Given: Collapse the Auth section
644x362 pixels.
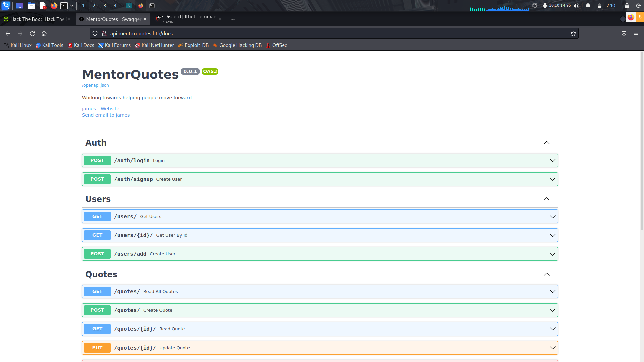Looking at the screenshot, I should (x=547, y=143).
